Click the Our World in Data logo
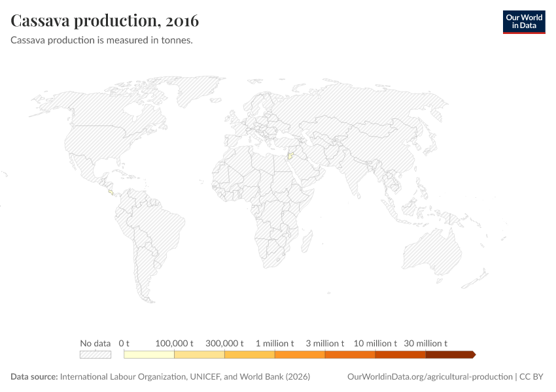This screenshot has width=556, height=392. point(523,21)
